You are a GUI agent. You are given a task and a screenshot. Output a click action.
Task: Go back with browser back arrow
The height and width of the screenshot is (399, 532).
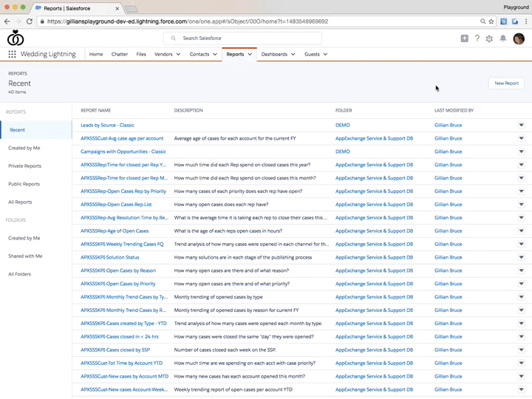coord(7,21)
